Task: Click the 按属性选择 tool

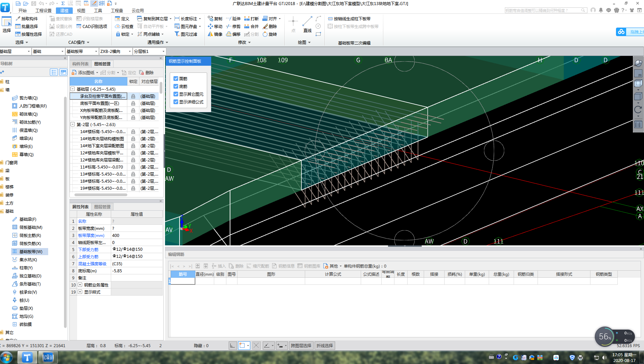Action: [29, 34]
